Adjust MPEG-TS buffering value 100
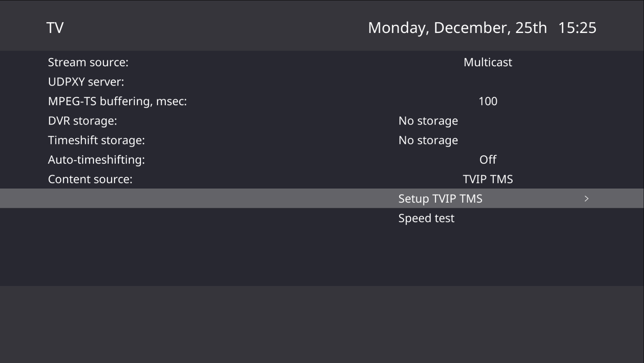The height and width of the screenshot is (363, 644). 487,101
